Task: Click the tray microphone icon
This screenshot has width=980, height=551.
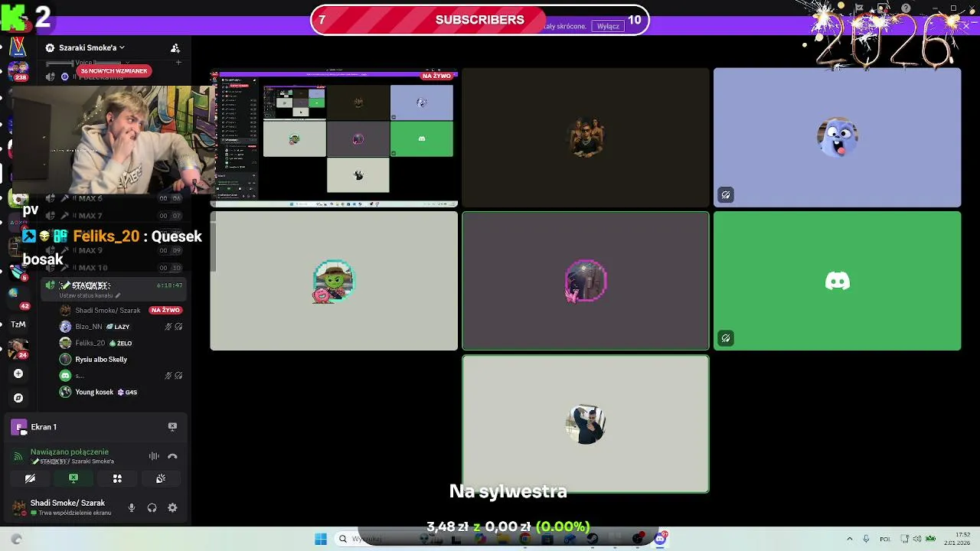Action: [x=866, y=539]
